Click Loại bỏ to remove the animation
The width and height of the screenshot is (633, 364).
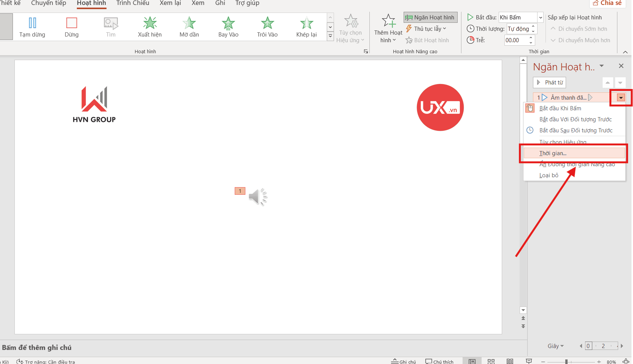(549, 175)
